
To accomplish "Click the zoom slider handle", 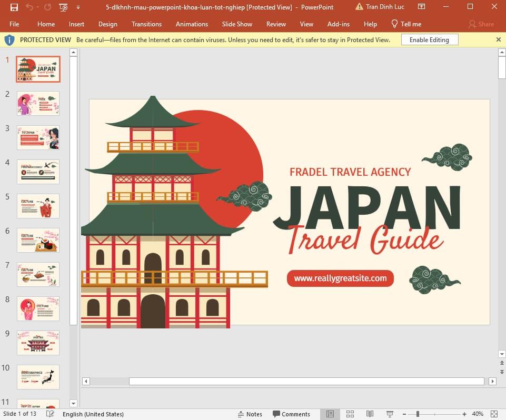I will point(418,414).
